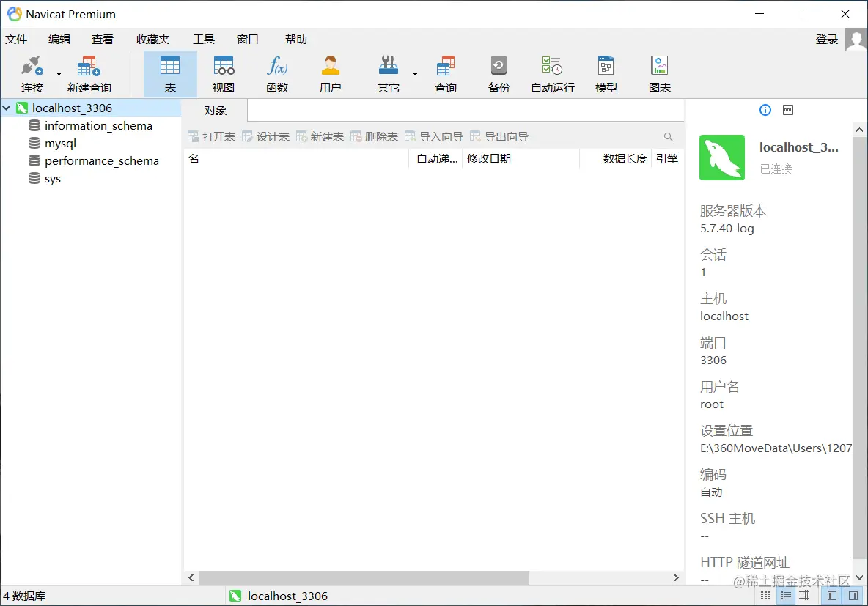
Task: Select the 表 tables toolbar icon
Action: [170, 74]
